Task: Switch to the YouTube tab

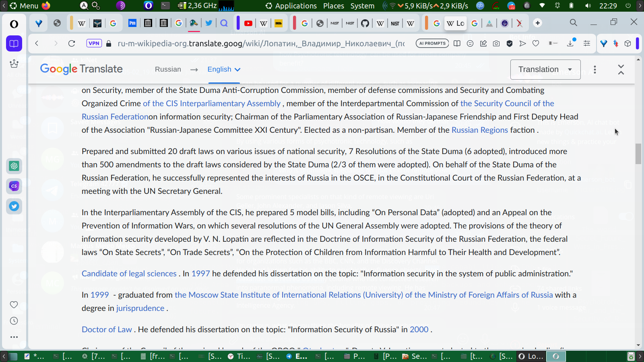Action: (248, 23)
